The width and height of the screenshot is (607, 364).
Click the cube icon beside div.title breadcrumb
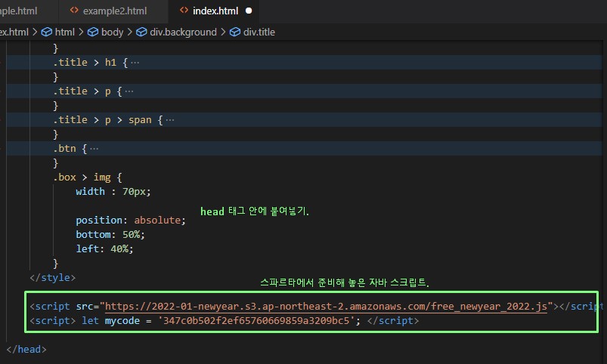pos(235,32)
